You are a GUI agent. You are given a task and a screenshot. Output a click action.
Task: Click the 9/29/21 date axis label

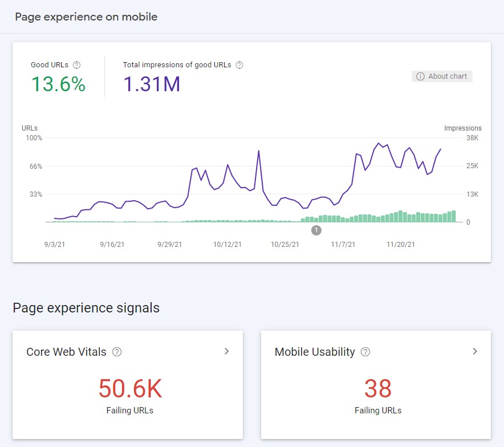[x=169, y=245]
